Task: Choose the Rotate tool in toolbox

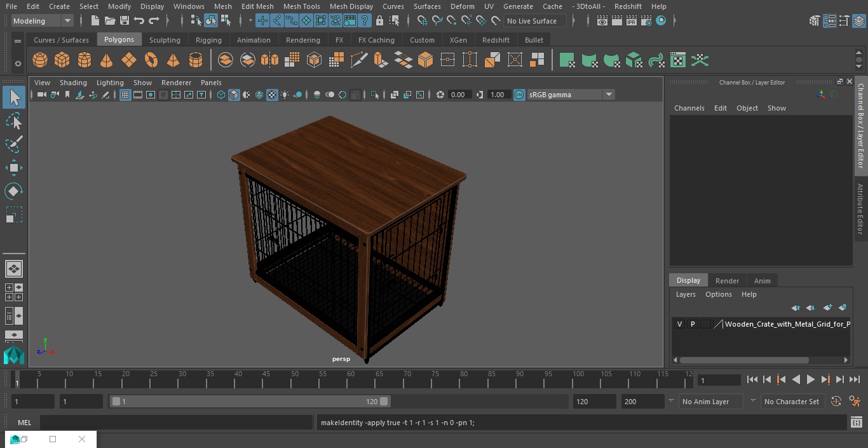Action: tap(14, 191)
